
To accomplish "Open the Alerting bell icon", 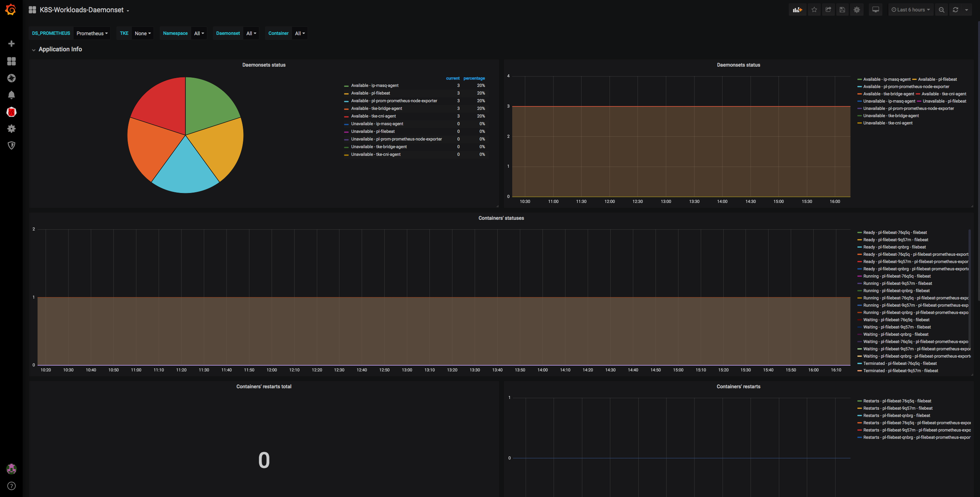I will (x=11, y=95).
